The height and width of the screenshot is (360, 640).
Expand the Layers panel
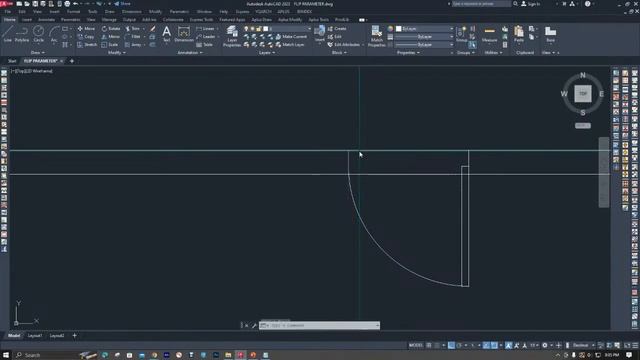pos(267,53)
